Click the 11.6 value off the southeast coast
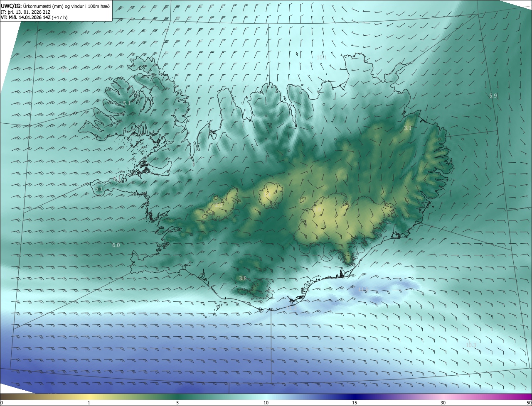532x406 pixels. [x=364, y=290]
